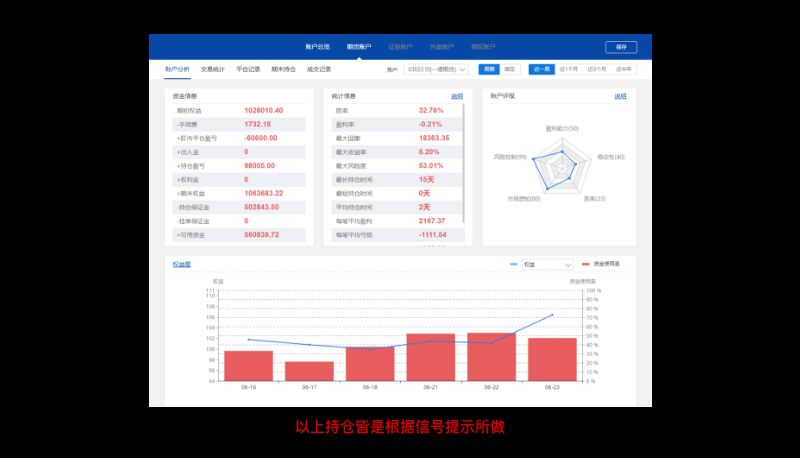
Task: Expand the 账户 selection dropdown
Action: [437, 70]
